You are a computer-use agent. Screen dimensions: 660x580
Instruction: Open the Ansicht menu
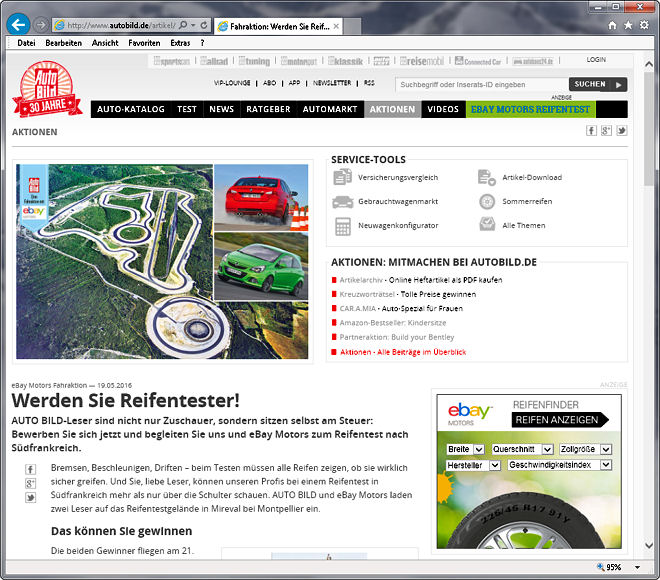pos(105,43)
